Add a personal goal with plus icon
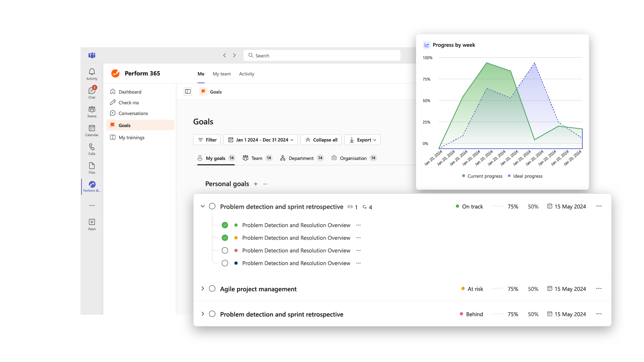This screenshot has width=644, height=362. 256,184
